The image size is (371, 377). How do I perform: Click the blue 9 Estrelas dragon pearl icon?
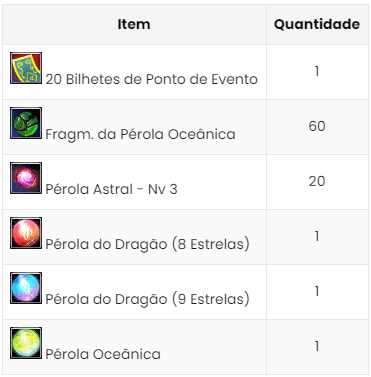point(26,288)
